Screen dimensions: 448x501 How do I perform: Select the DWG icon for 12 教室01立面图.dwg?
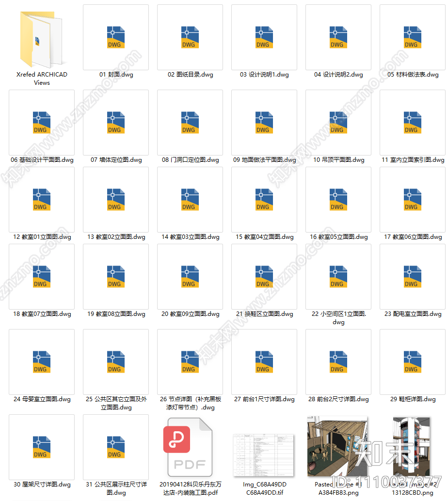(42, 200)
